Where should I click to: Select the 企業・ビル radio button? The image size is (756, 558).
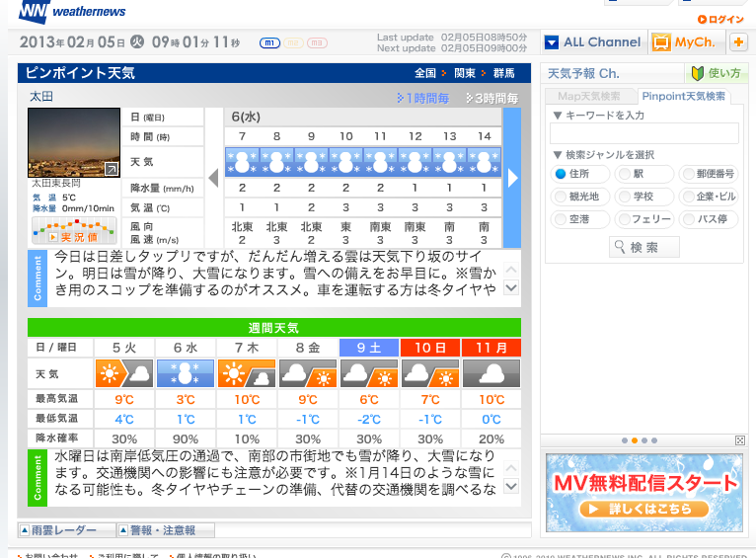pyautogui.click(x=689, y=197)
